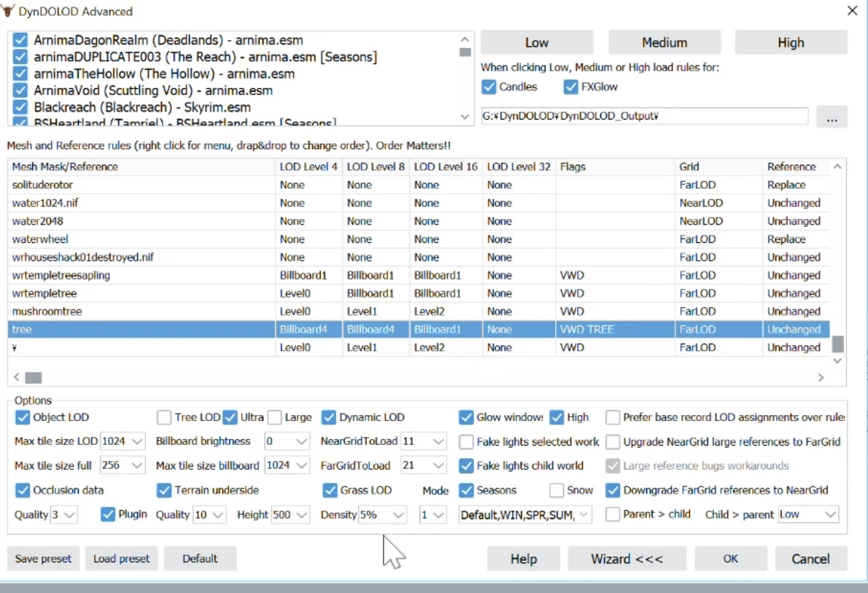This screenshot has width=868, height=593.
Task: Switch back to Wizard mode
Action: [627, 559]
